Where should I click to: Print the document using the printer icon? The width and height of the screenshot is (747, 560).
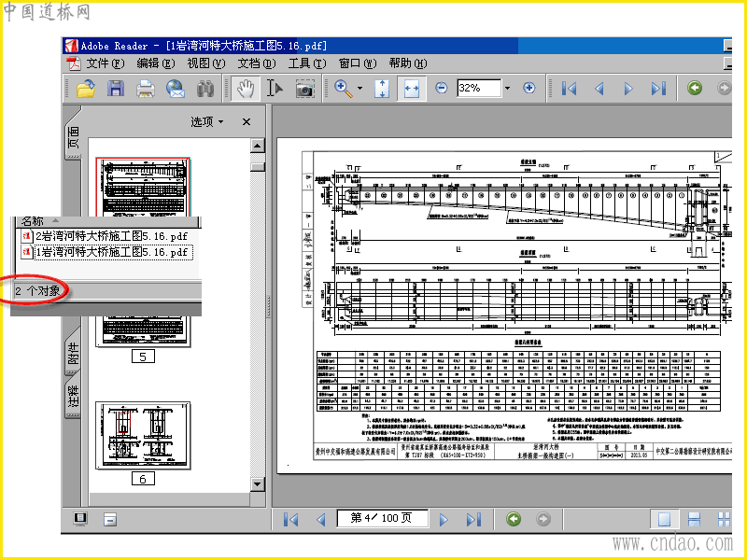[x=146, y=89]
